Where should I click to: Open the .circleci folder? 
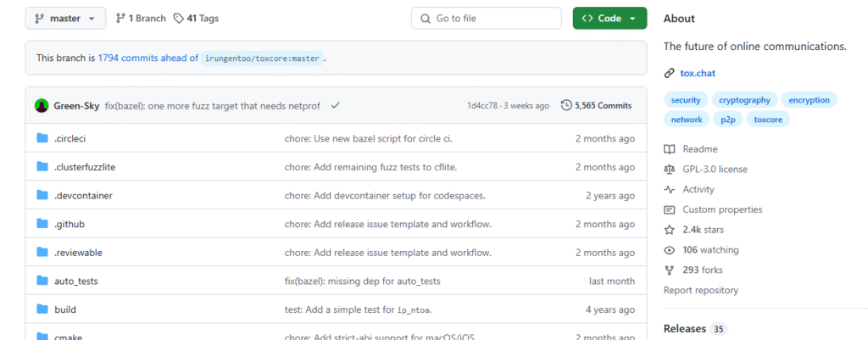pyautogui.click(x=70, y=138)
